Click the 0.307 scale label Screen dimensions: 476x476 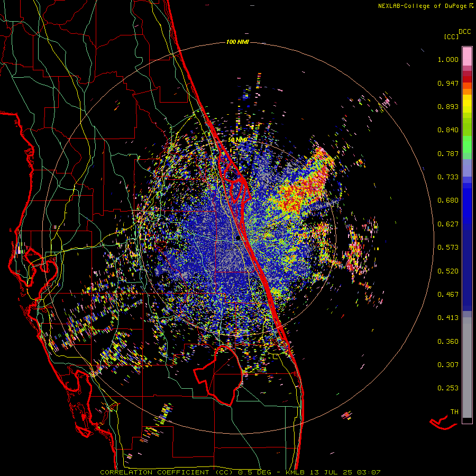(x=448, y=365)
